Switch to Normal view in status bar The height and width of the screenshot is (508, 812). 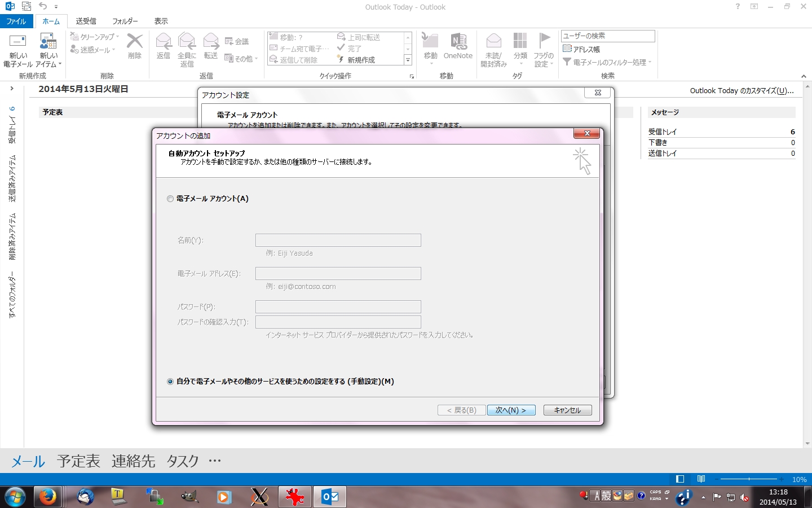coord(680,479)
